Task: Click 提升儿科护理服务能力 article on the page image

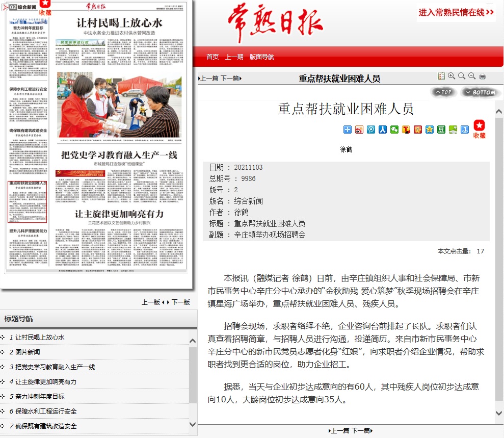Action: [29, 247]
